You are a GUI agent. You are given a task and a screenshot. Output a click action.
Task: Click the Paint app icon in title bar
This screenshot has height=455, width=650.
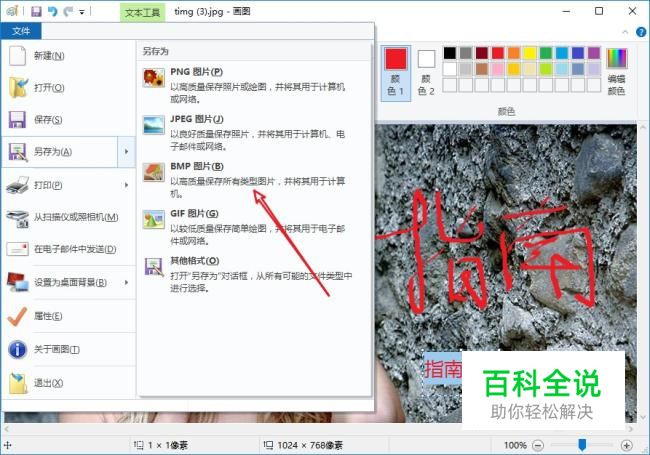coord(12,11)
